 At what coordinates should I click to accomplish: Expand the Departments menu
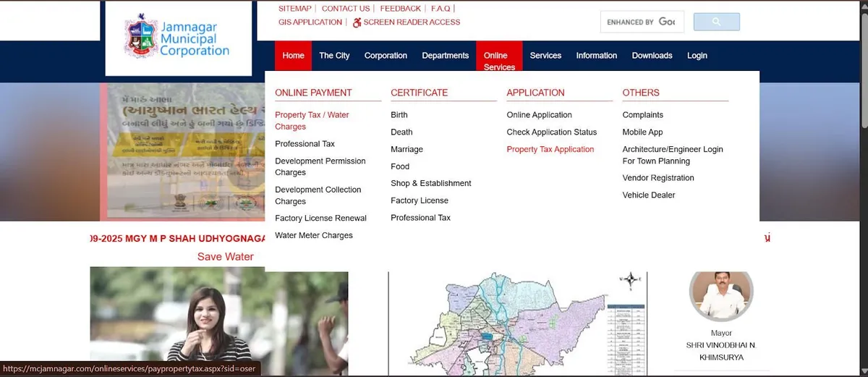coord(445,56)
